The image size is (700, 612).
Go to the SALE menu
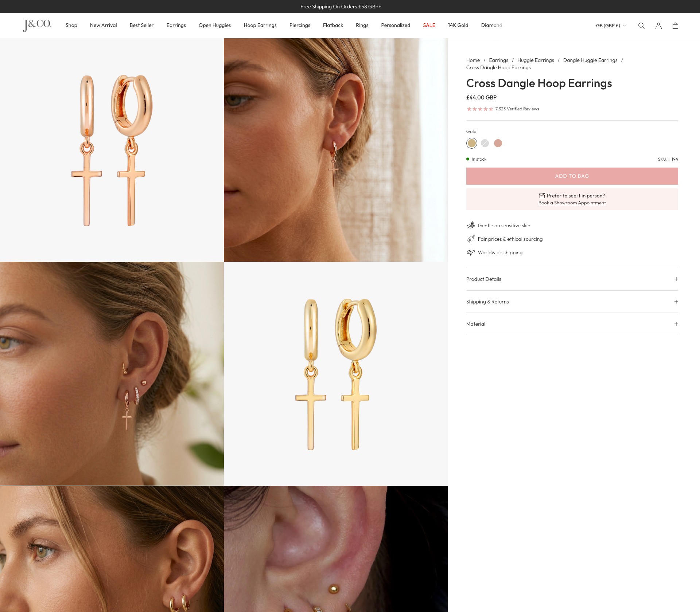point(429,25)
